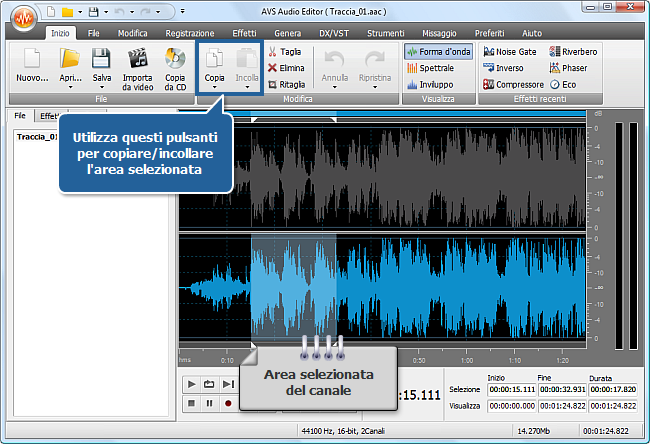This screenshot has height=444, width=650.
Task: Switch to the side panel File tab
Action: (20, 116)
